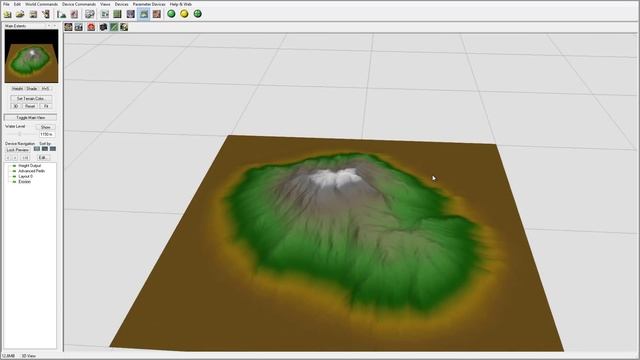This screenshot has width=640, height=360.
Task: Click the mountain extents toolbar icon
Action: (x=62, y=14)
